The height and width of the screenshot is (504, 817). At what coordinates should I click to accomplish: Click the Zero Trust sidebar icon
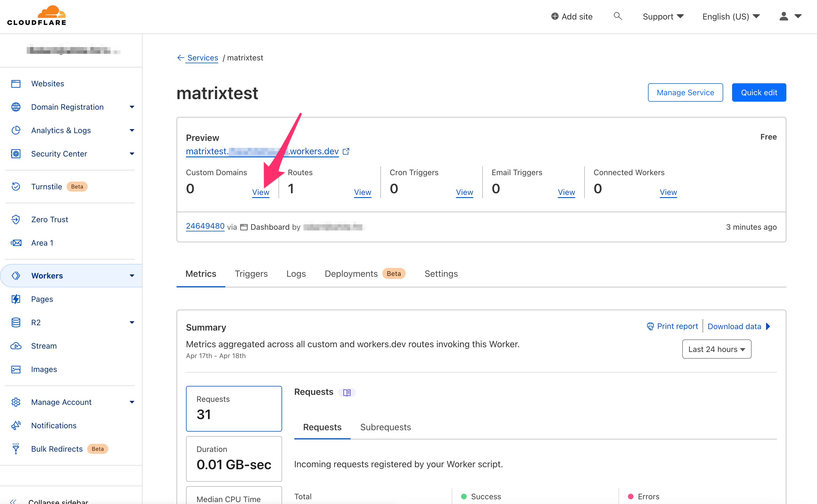tap(16, 219)
